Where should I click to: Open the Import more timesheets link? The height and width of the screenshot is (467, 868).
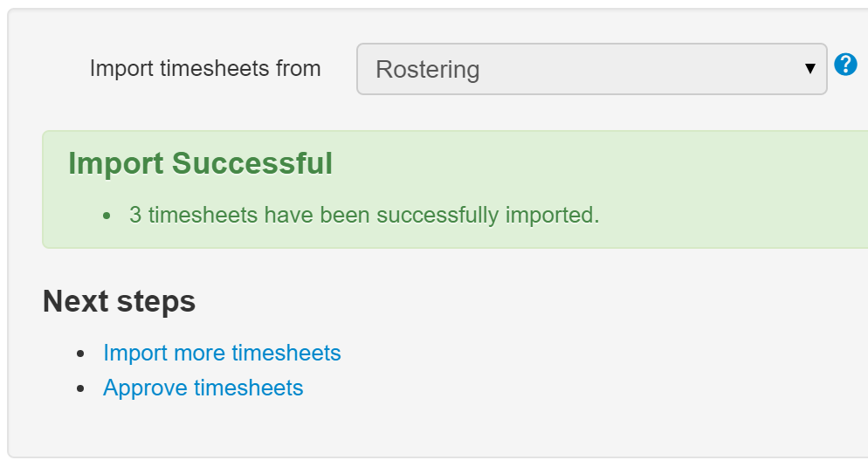[222, 353]
